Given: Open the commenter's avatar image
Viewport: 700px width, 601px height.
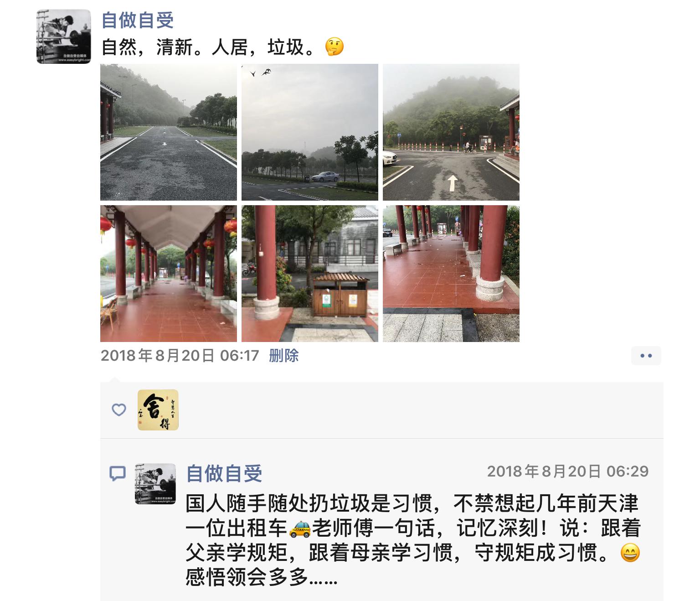Looking at the screenshot, I should click(155, 484).
